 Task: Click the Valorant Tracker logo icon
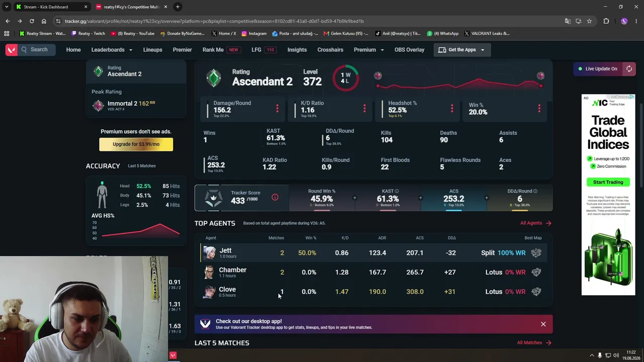point(11,50)
